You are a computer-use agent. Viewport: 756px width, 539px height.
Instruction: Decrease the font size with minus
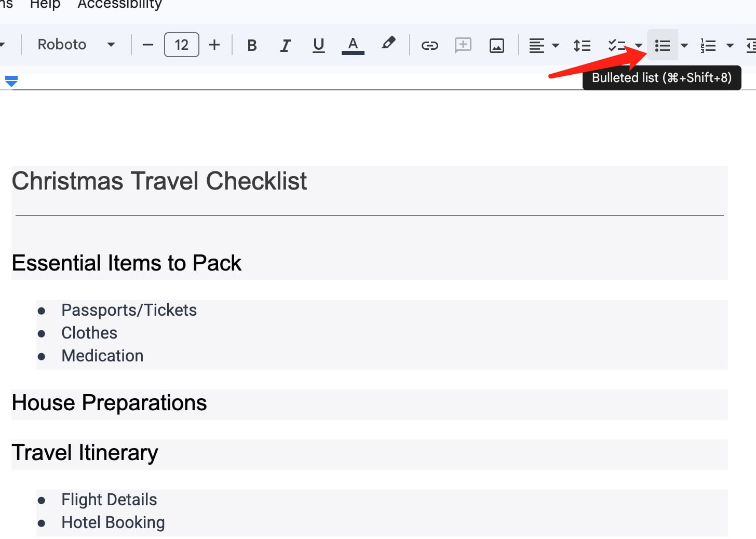pyautogui.click(x=148, y=45)
